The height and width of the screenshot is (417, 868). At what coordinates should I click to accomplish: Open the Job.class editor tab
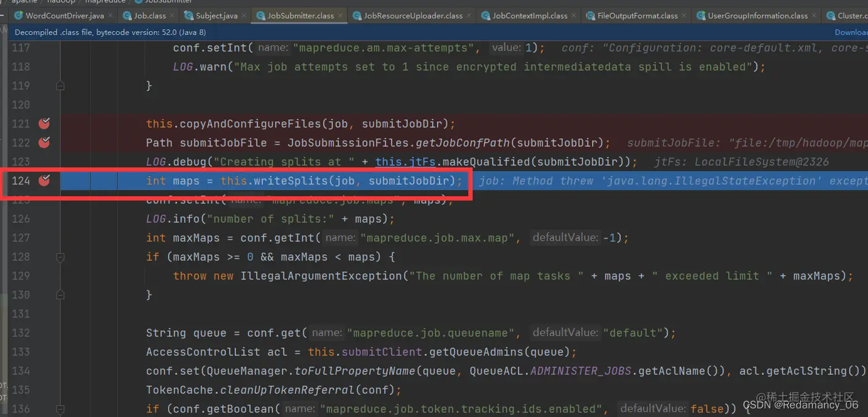148,15
